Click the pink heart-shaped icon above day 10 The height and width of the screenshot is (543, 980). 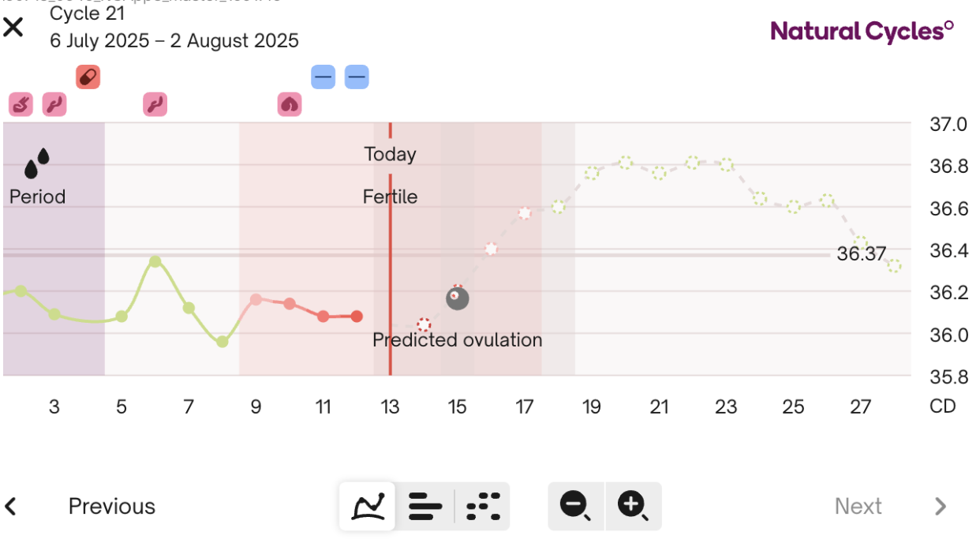(x=290, y=103)
